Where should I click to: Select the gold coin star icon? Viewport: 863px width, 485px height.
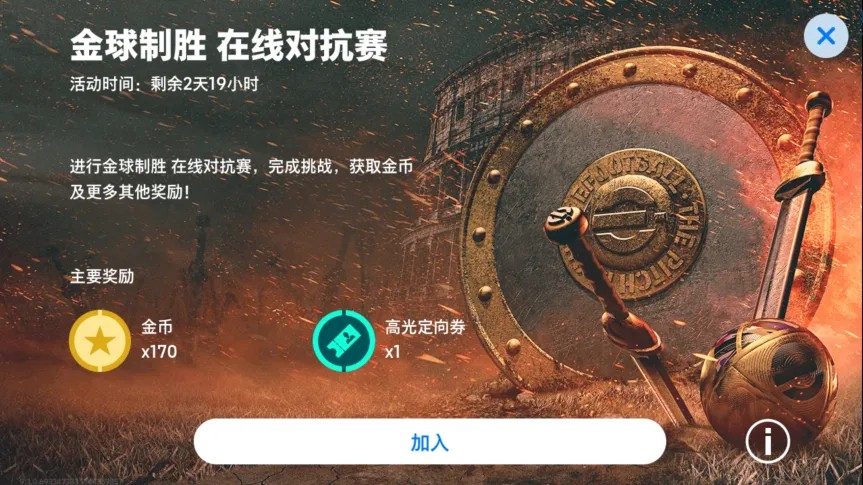pos(100,341)
